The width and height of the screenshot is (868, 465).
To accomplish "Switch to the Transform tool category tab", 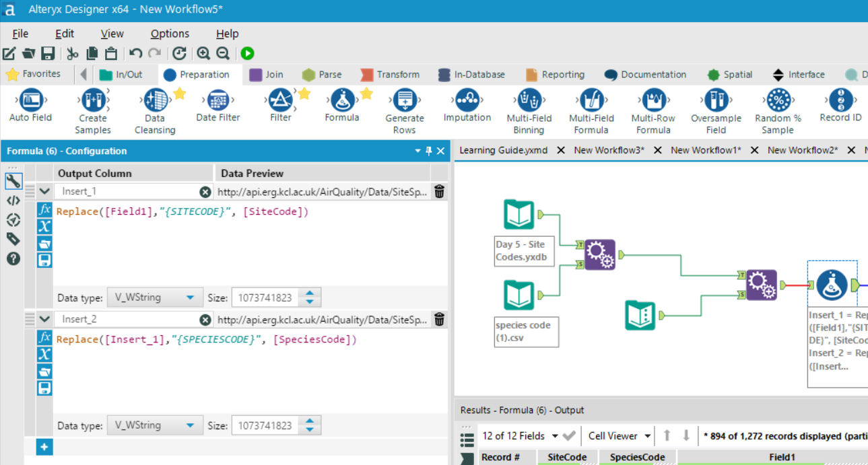I will [390, 75].
